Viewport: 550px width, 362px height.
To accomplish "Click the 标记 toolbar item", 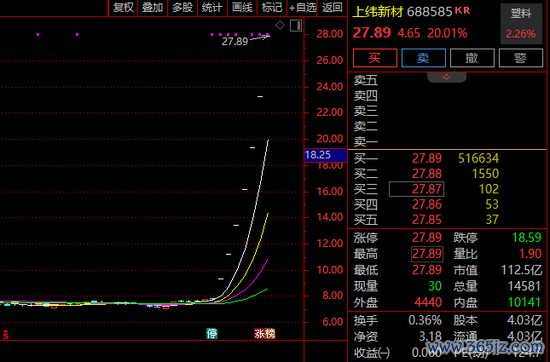I will (272, 8).
